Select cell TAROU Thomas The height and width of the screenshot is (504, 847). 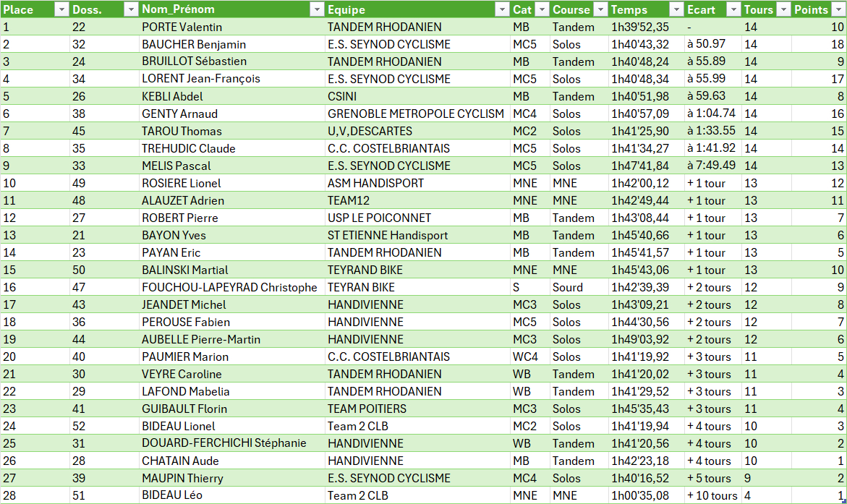pos(231,131)
